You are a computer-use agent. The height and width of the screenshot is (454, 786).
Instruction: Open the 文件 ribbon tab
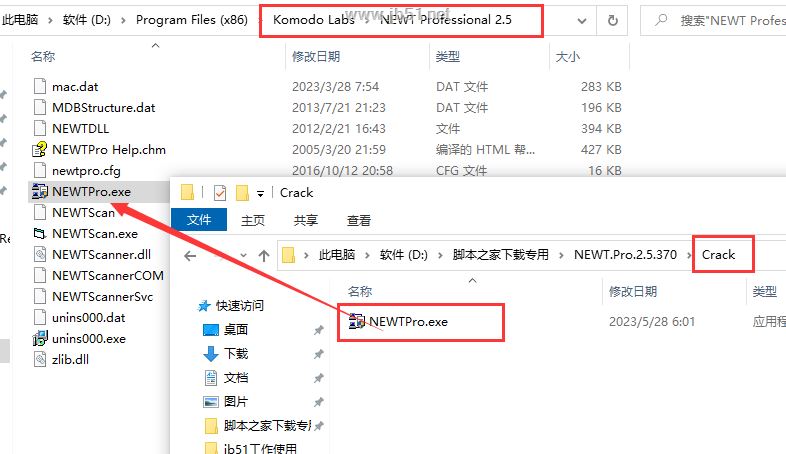[199, 220]
